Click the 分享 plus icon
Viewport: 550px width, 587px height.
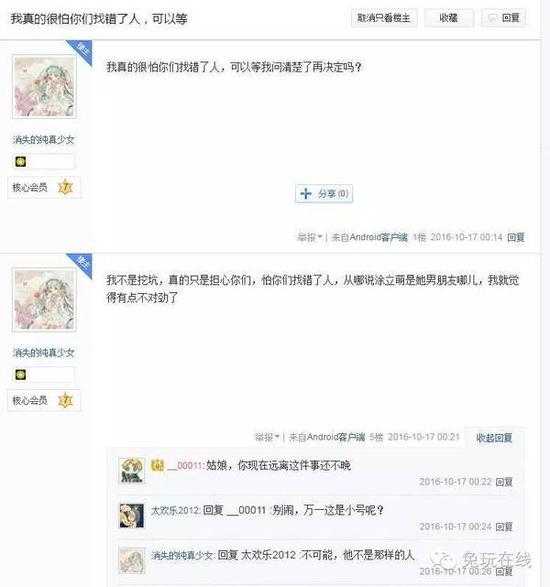306,194
